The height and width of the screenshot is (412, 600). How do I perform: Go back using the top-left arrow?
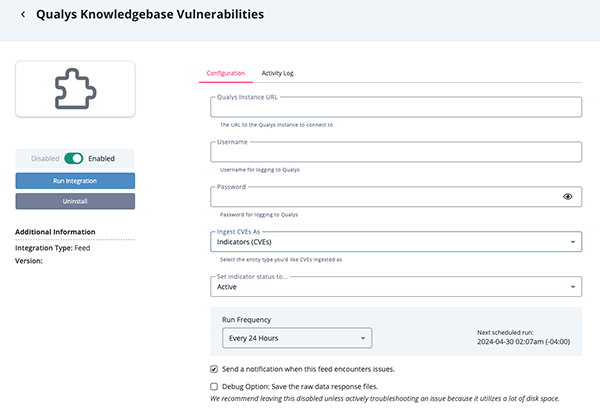(x=22, y=15)
